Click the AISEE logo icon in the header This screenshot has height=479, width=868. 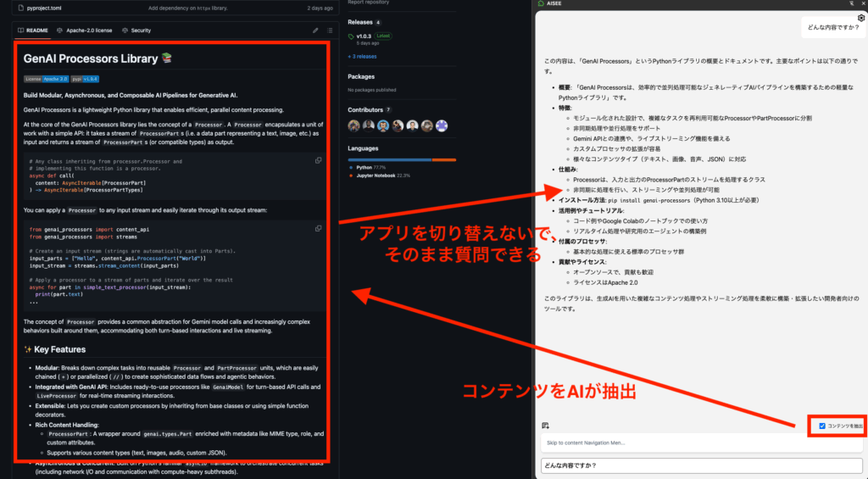[541, 3]
